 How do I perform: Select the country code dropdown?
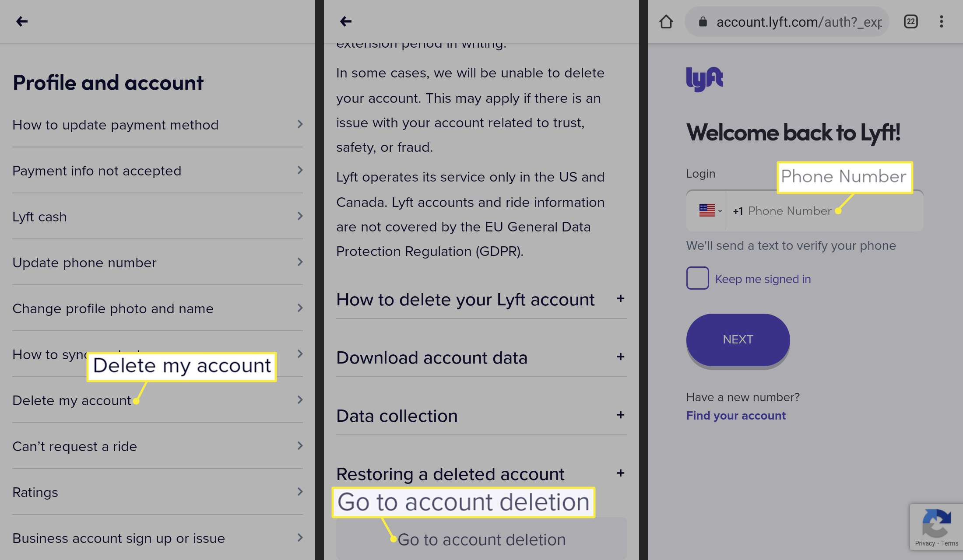(708, 211)
